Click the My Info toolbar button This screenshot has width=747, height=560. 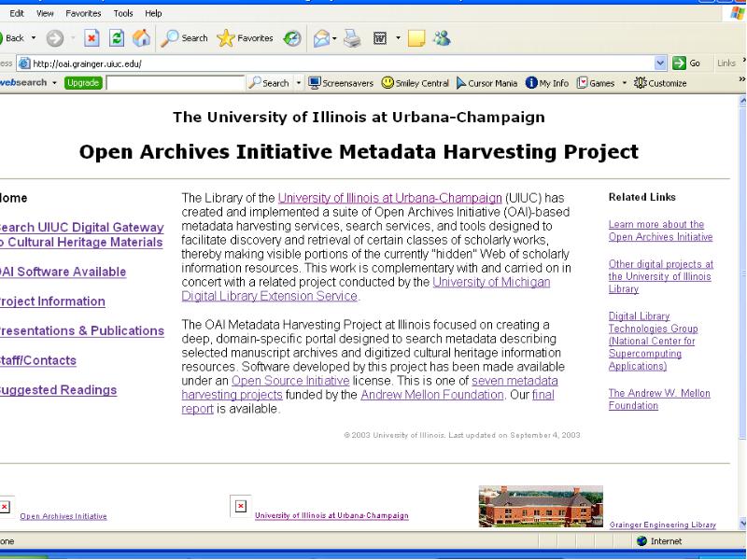[x=547, y=83]
